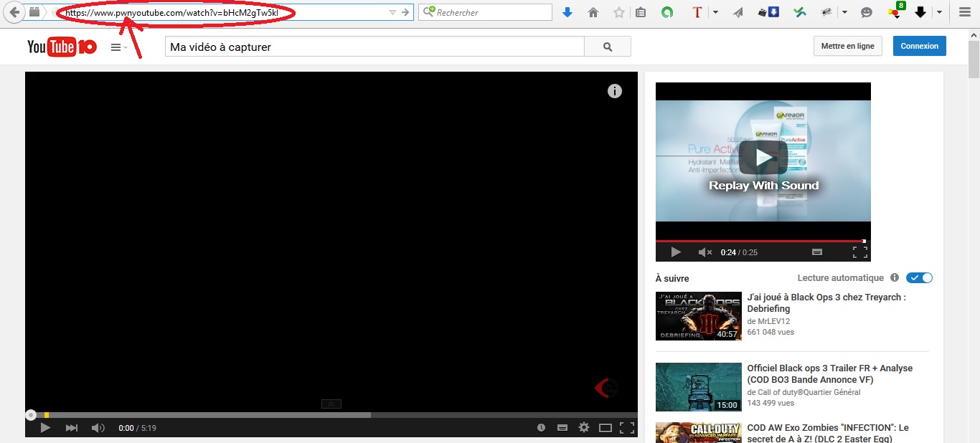This screenshot has height=443, width=980.
Task: Open the bookmarks list clipboard icon
Action: click(641, 12)
